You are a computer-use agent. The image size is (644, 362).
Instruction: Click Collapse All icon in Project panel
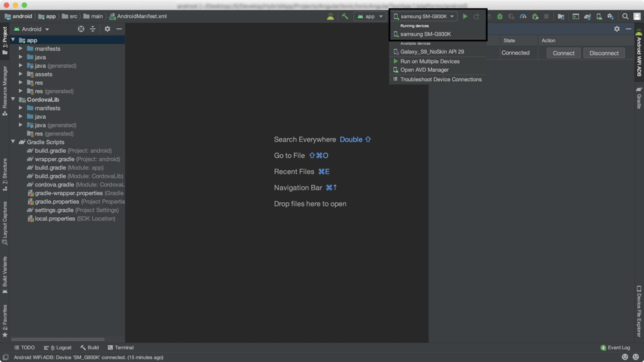tap(93, 29)
